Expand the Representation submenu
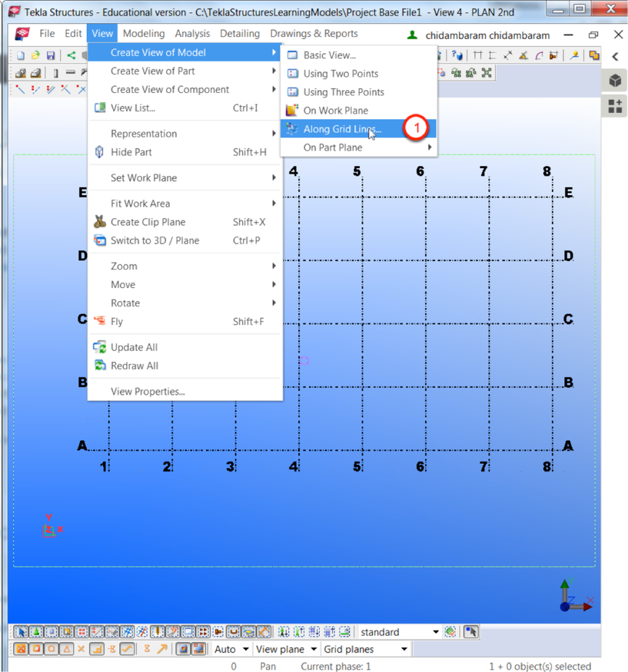Screen dimensions: 628x672 point(185,134)
